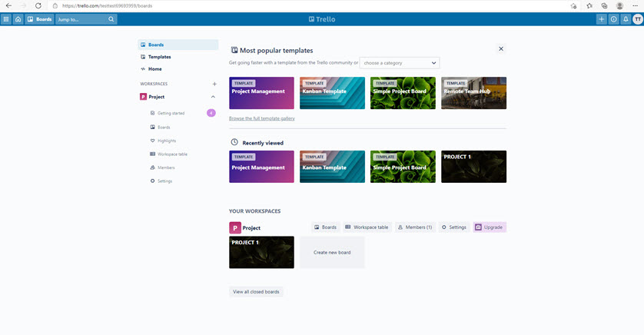
Task: Open the TT account avatar menu
Action: 638,19
